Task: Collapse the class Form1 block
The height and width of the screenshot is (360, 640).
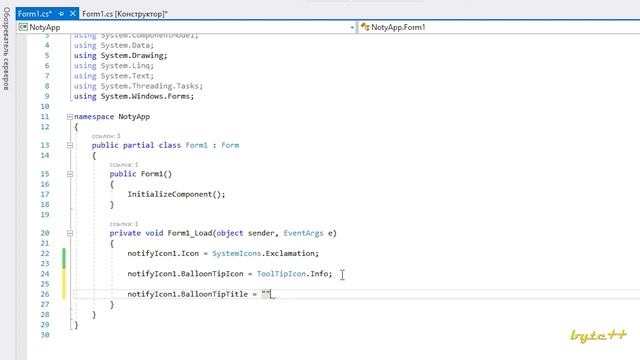Action: 70,145
